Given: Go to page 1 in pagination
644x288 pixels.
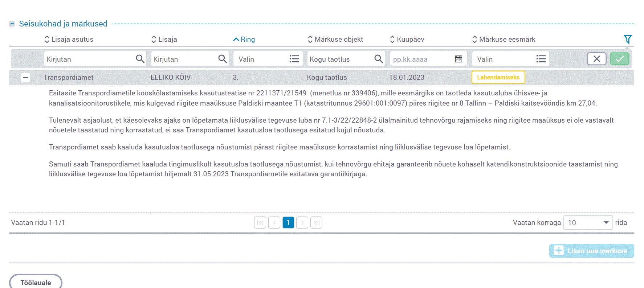Looking at the screenshot, I should (288, 222).
